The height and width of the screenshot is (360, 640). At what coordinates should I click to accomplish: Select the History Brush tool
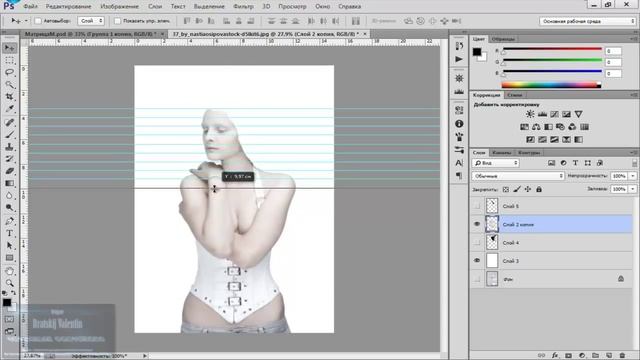click(x=9, y=159)
